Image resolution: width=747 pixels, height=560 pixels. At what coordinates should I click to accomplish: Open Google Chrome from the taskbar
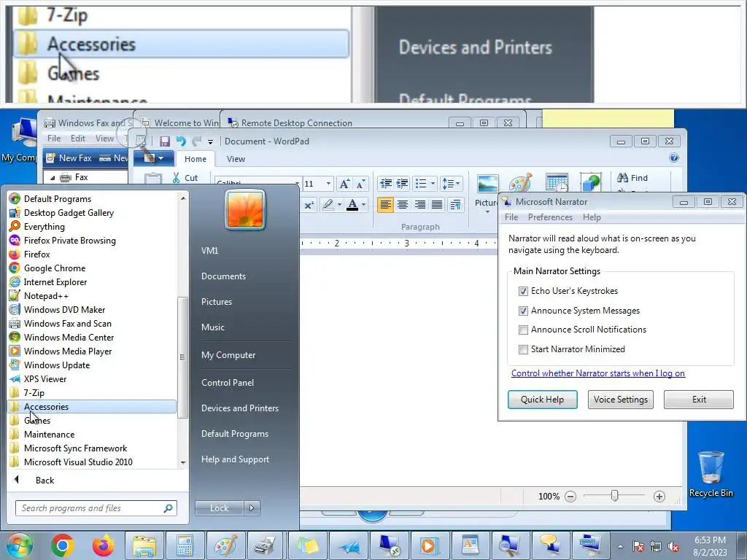tap(63, 545)
